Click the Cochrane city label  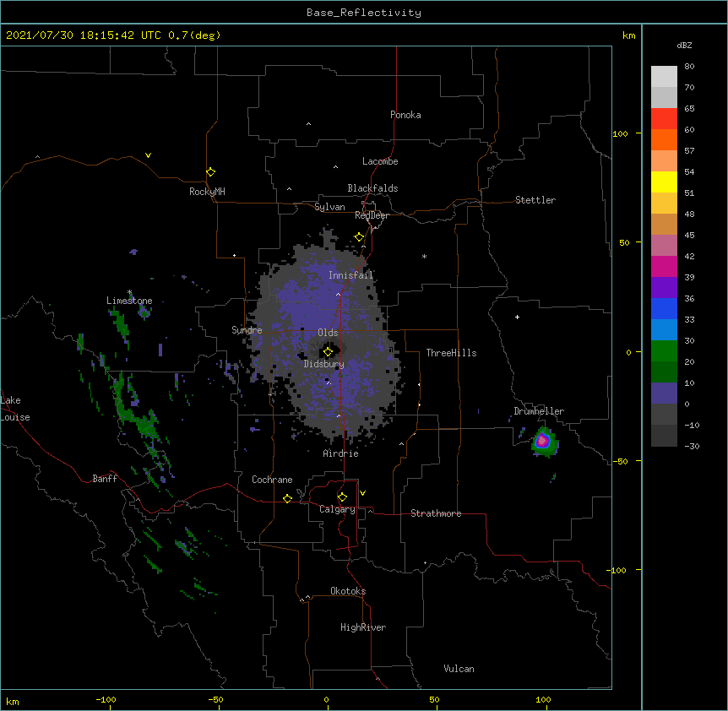(x=272, y=480)
